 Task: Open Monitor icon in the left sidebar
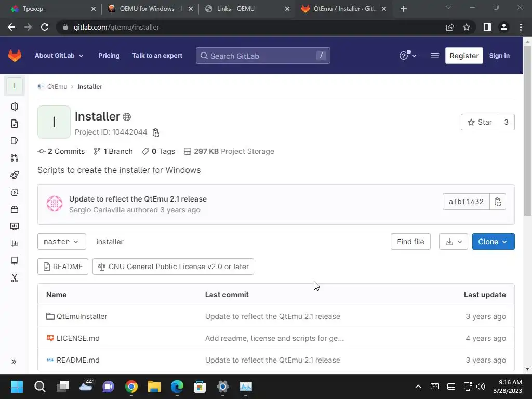[14, 227]
